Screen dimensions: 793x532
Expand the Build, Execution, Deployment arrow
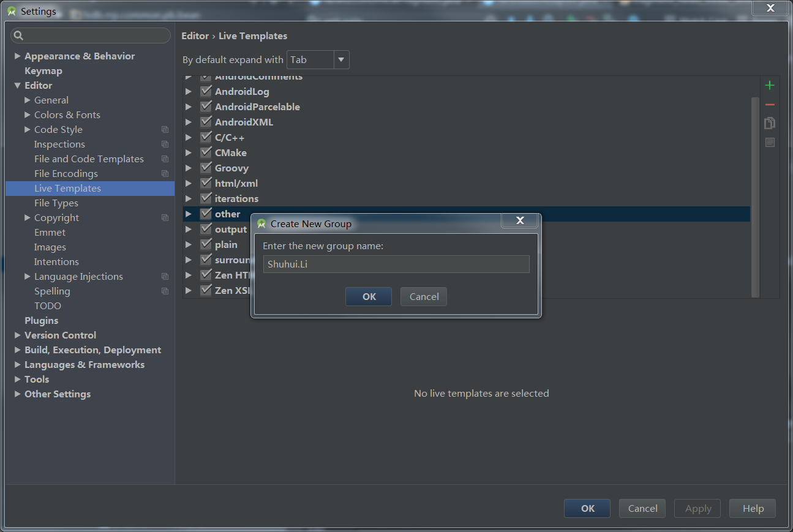(18, 350)
